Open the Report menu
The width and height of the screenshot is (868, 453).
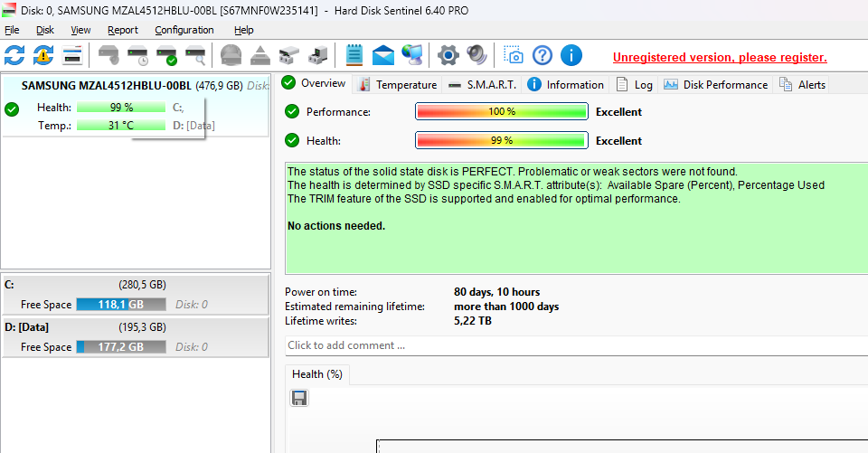pyautogui.click(x=123, y=30)
